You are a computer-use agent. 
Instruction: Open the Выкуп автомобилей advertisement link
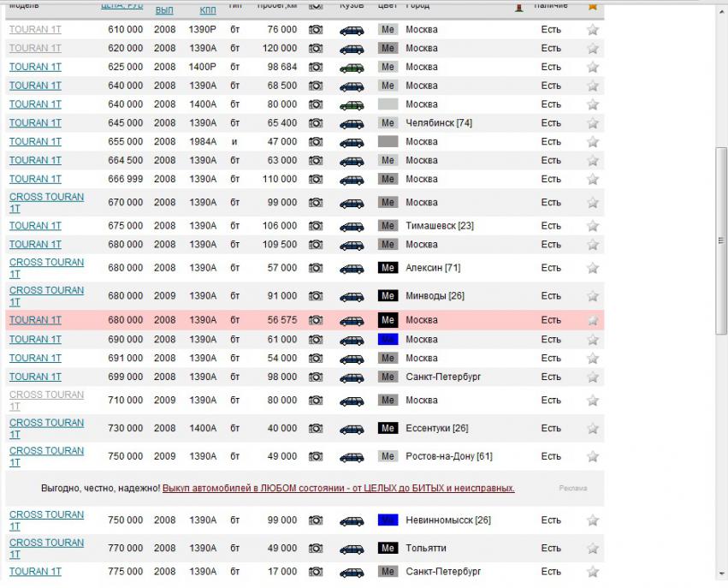tap(338, 488)
